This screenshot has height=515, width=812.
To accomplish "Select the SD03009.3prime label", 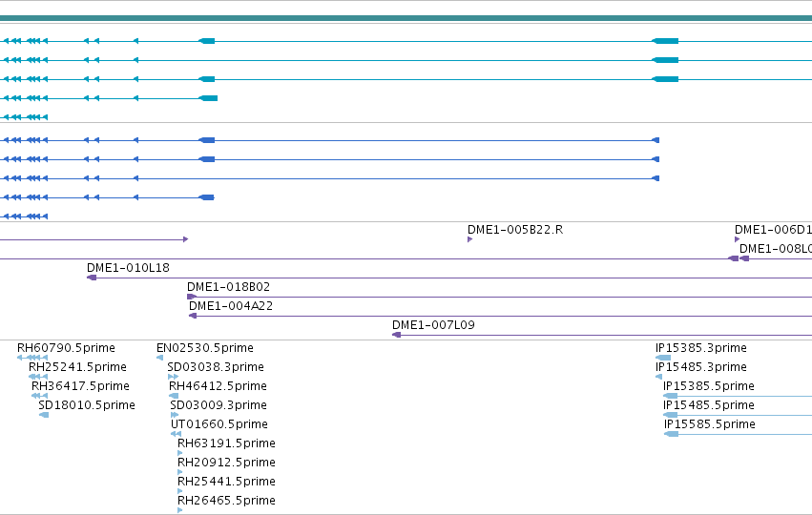I will [x=219, y=405].
